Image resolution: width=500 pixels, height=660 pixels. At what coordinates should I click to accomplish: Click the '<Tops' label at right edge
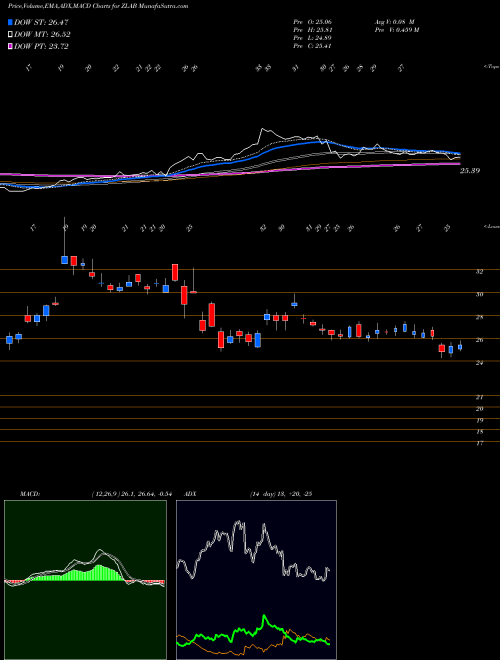491,67
